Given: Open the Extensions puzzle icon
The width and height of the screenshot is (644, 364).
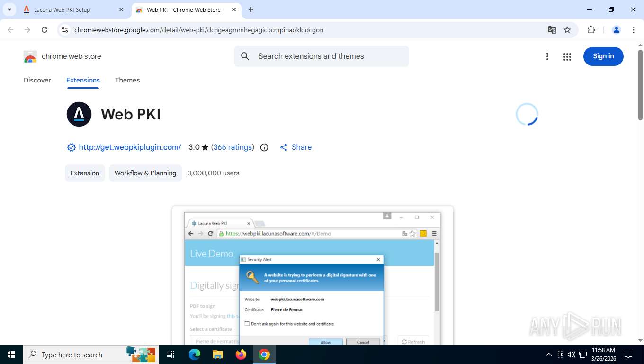Looking at the screenshot, I should coord(591,30).
